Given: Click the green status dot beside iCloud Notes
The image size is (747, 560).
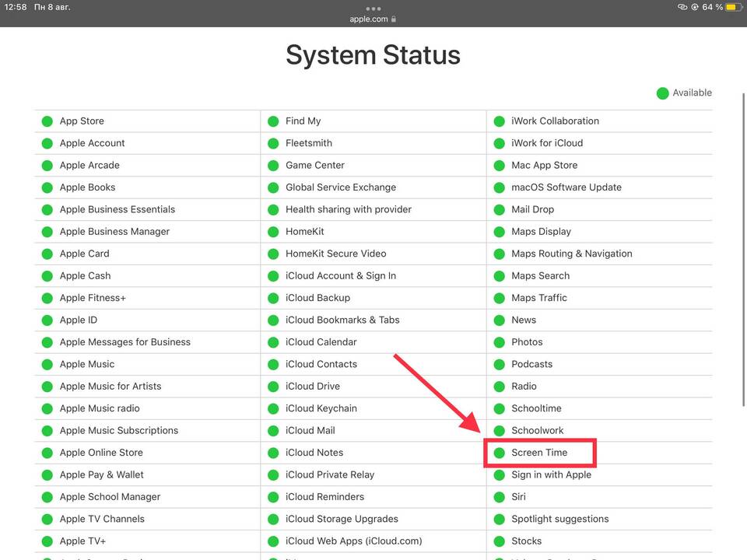Looking at the screenshot, I should [x=273, y=453].
